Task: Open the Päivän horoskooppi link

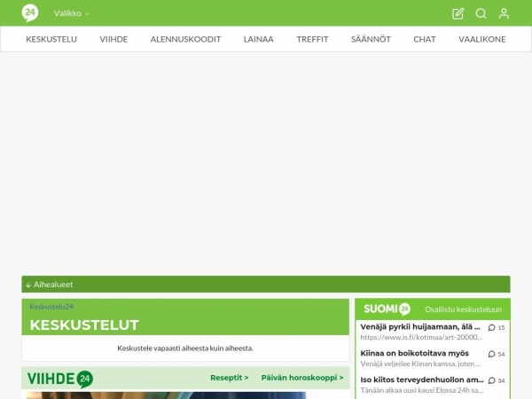Action: (x=301, y=378)
